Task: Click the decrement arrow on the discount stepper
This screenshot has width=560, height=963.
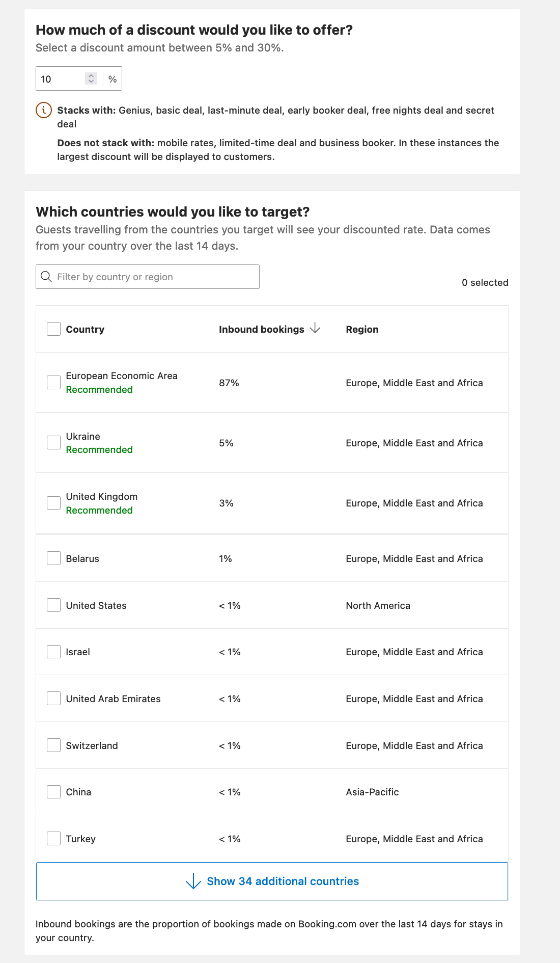Action: point(91,82)
